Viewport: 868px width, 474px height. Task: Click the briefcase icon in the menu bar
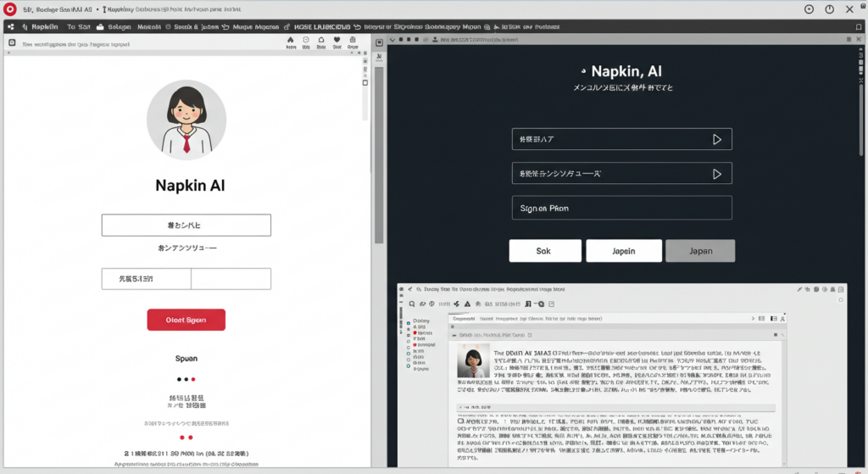coord(100,26)
